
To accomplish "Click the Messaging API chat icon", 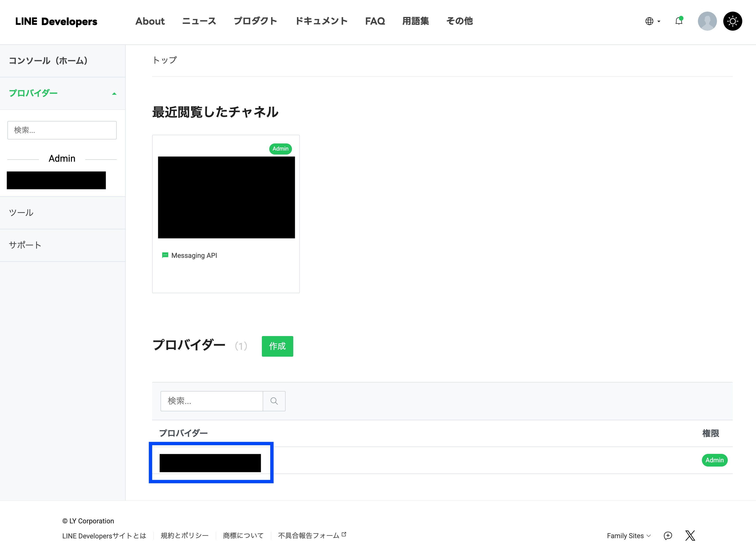I will tap(165, 255).
